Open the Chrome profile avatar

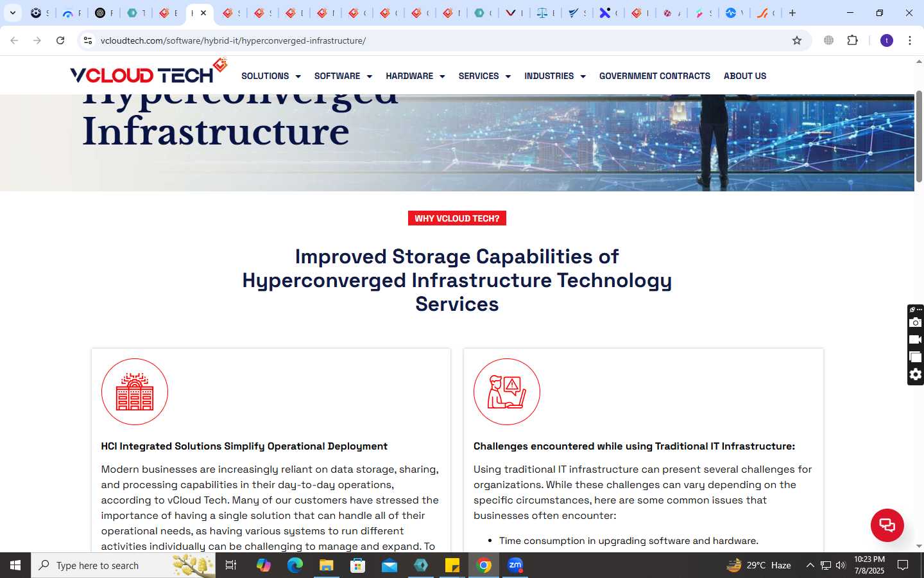click(887, 40)
